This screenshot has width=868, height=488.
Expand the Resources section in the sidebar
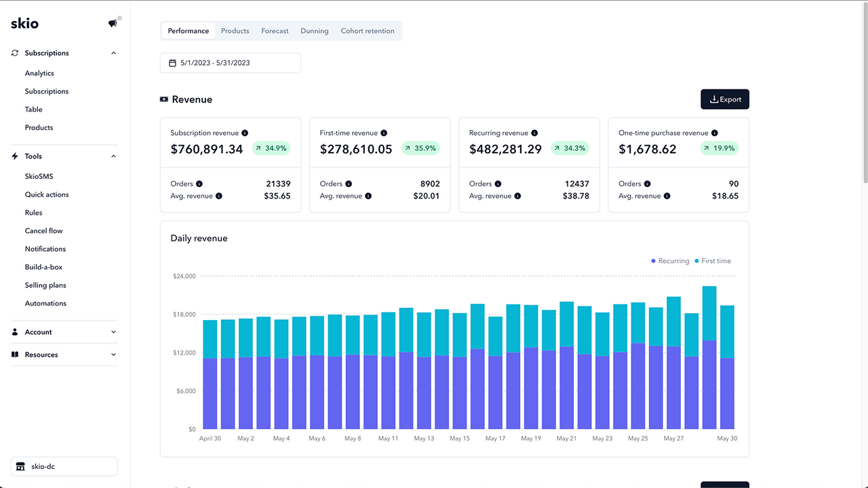(x=113, y=354)
